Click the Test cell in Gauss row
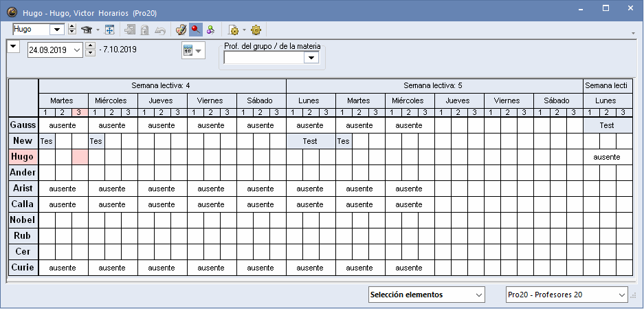Image resolution: width=644 pixels, height=309 pixels. [x=608, y=125]
